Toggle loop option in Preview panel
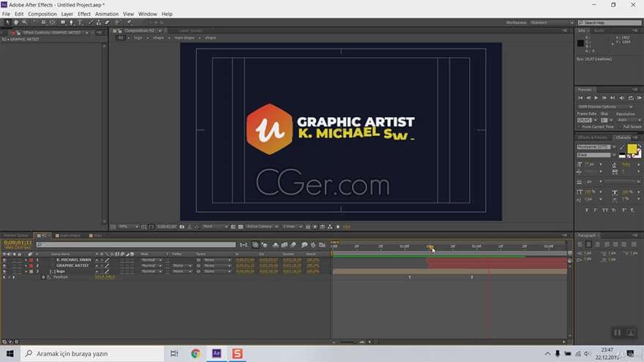Screen dimensions: 644x362 coord(632,98)
